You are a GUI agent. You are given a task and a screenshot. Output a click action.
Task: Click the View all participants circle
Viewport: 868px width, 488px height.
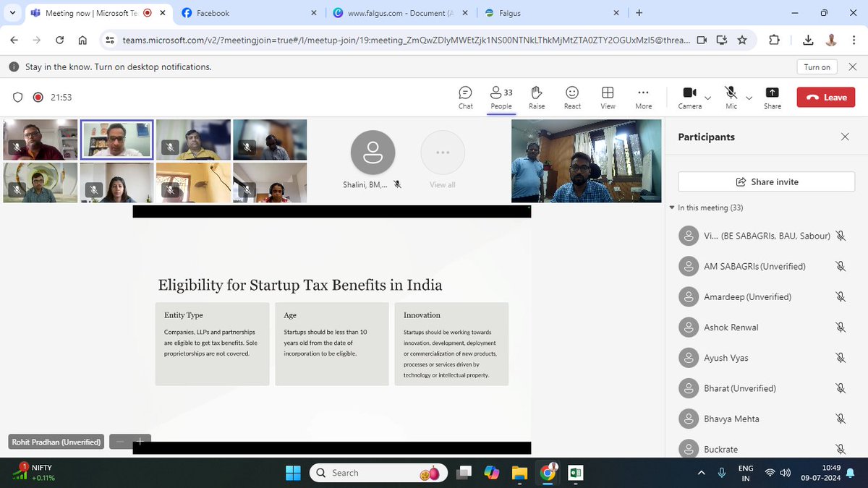(443, 153)
